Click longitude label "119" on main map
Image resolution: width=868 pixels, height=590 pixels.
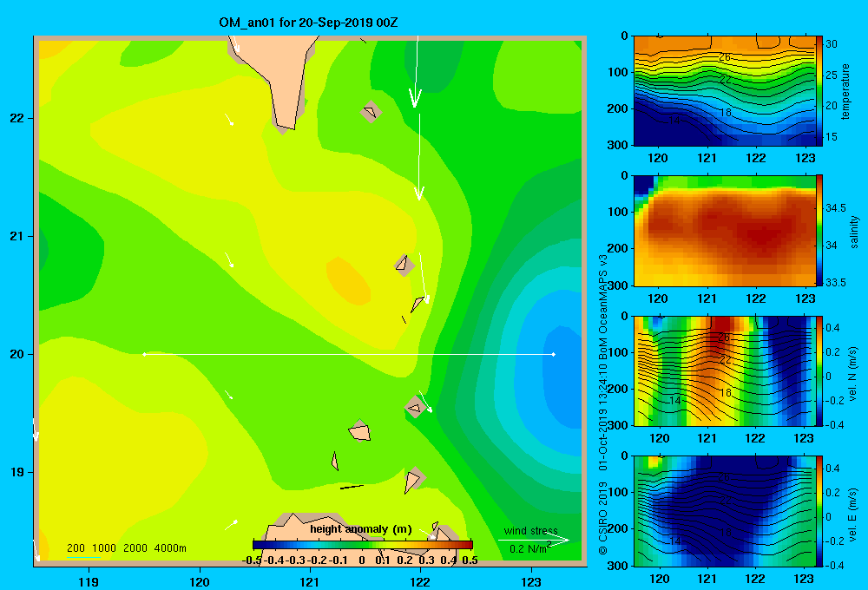click(89, 581)
